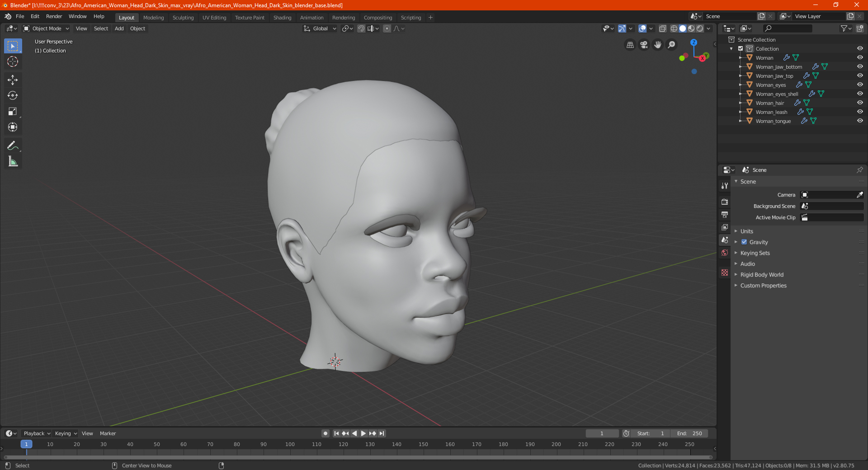This screenshot has height=470, width=868.
Task: Toggle proportional editing
Action: 387,28
